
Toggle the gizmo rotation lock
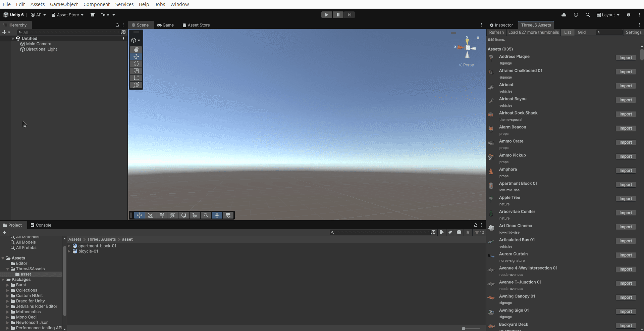(x=478, y=38)
